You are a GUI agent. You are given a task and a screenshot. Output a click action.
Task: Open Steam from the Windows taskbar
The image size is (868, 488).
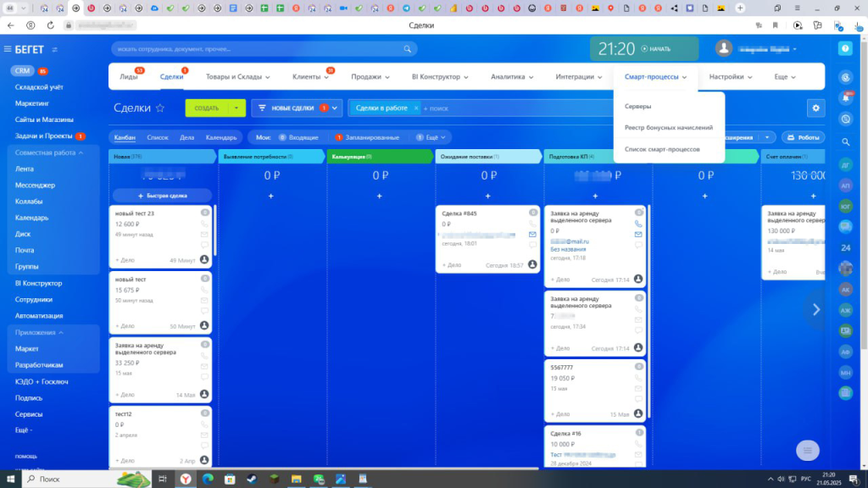pyautogui.click(x=250, y=479)
